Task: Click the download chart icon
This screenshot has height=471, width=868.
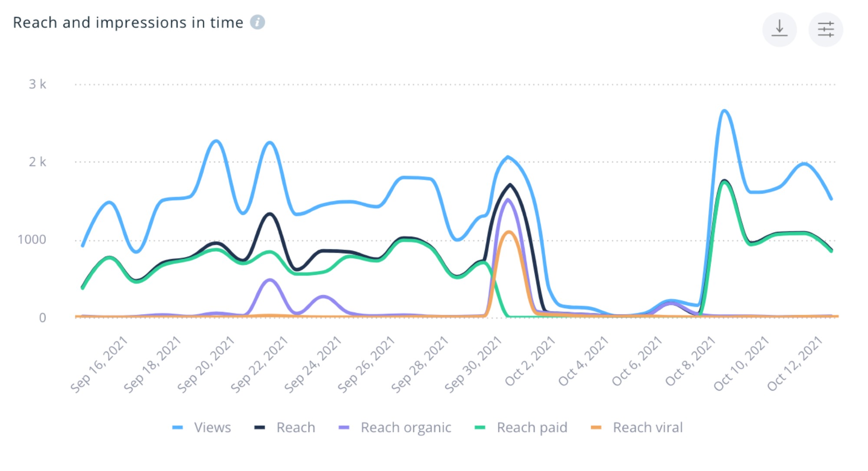Action: click(779, 29)
